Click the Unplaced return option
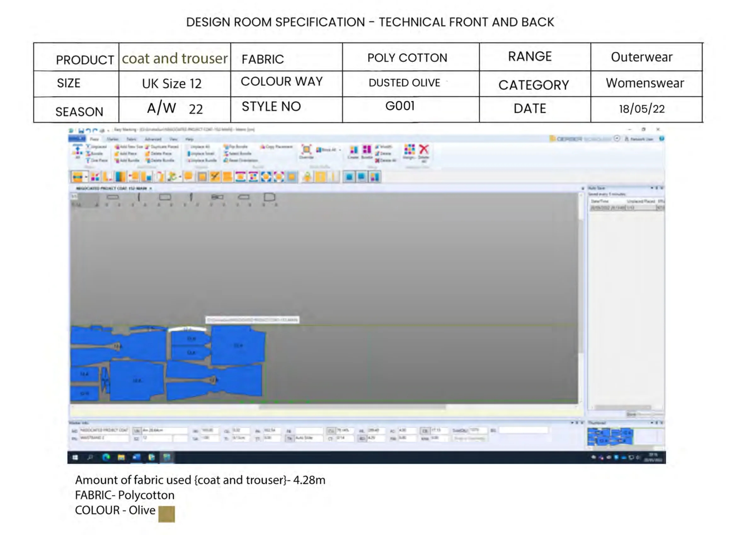The width and height of the screenshot is (756, 535). point(96,147)
